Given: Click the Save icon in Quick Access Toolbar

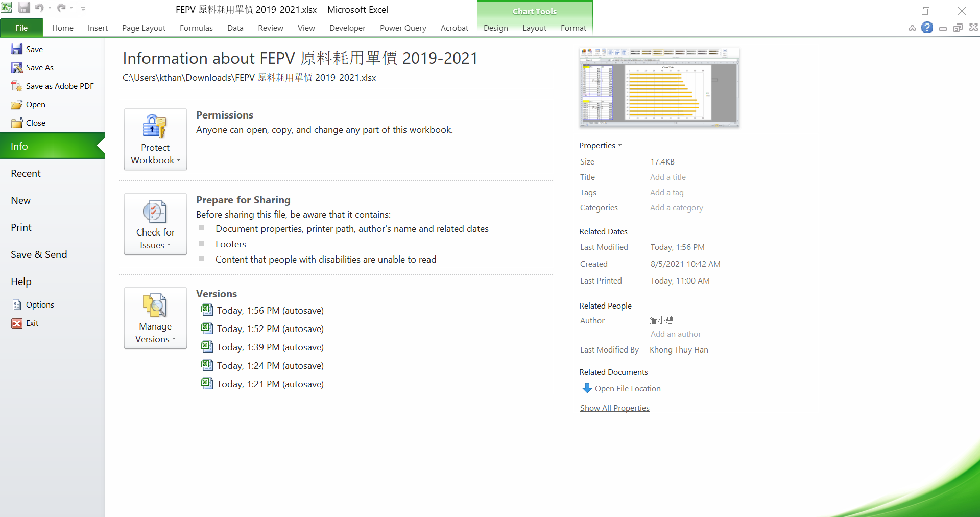Looking at the screenshot, I should 24,8.
